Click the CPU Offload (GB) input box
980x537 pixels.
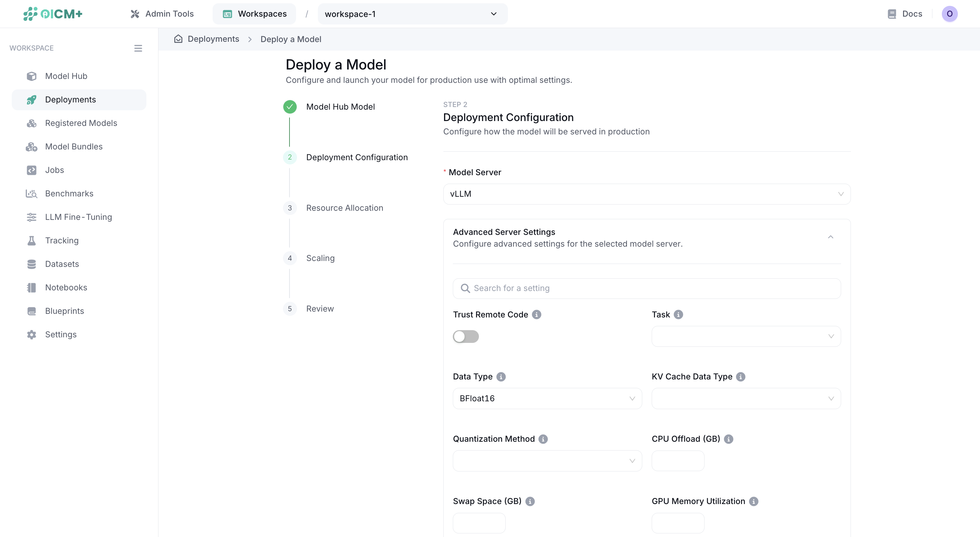click(x=677, y=461)
